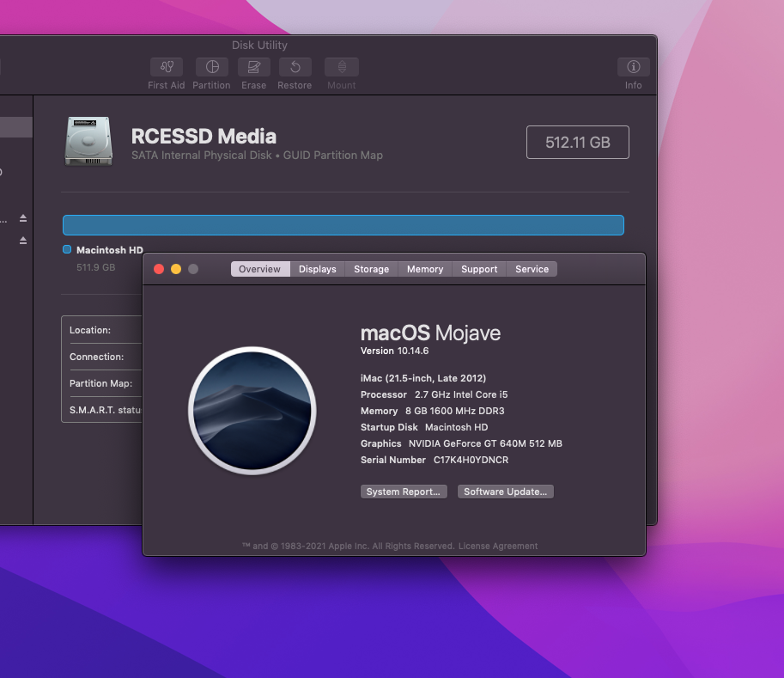The width and height of the screenshot is (784, 678).
Task: Click the macOS Mojave heading
Action: [430, 333]
